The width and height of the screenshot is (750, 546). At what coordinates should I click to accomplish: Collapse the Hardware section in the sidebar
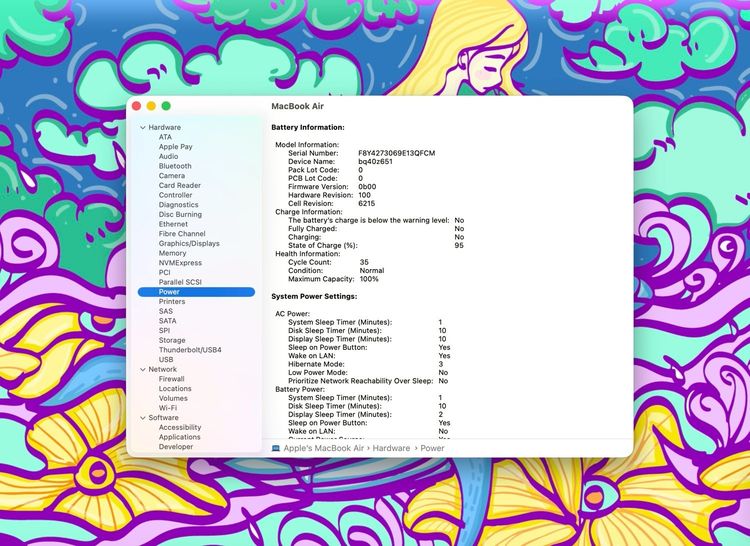(142, 128)
